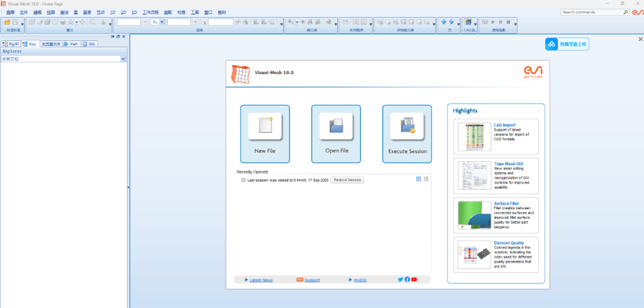The height and width of the screenshot is (308, 644).
Task: Collapse the left Explorer panel via splitter arrow
Action: pos(128,187)
